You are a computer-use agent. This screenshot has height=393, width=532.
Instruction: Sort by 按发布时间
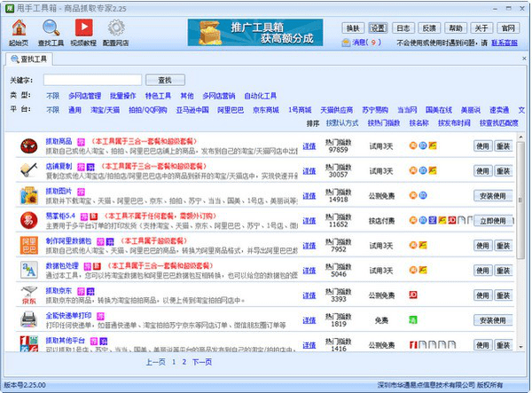tap(454, 122)
